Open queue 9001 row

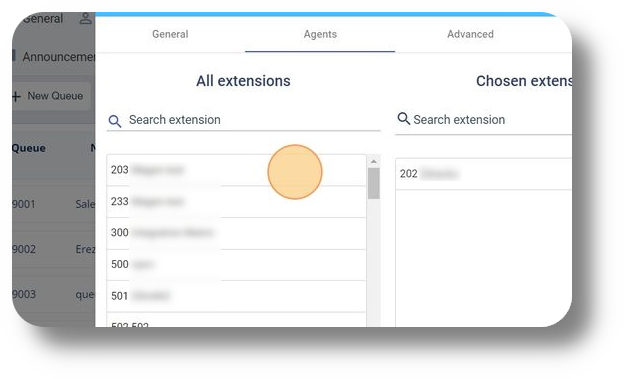pyautogui.click(x=53, y=204)
